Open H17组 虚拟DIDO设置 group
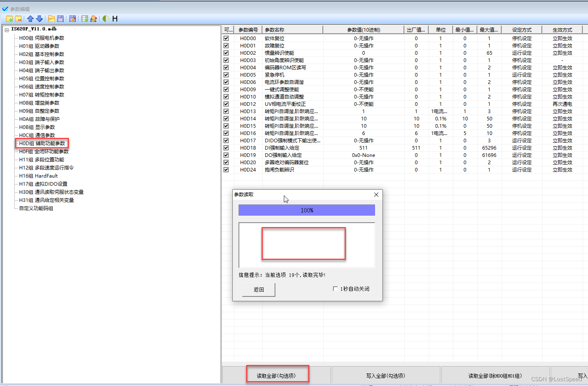 (43, 184)
